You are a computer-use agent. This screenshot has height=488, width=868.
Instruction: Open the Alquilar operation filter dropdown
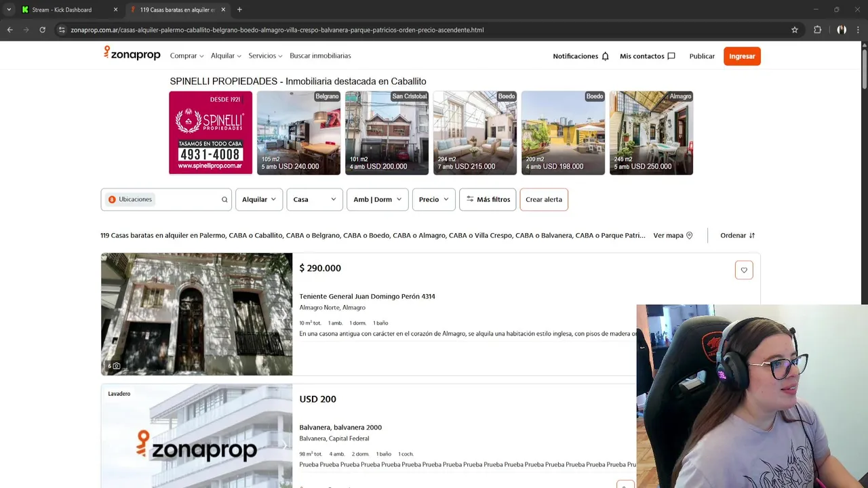259,199
